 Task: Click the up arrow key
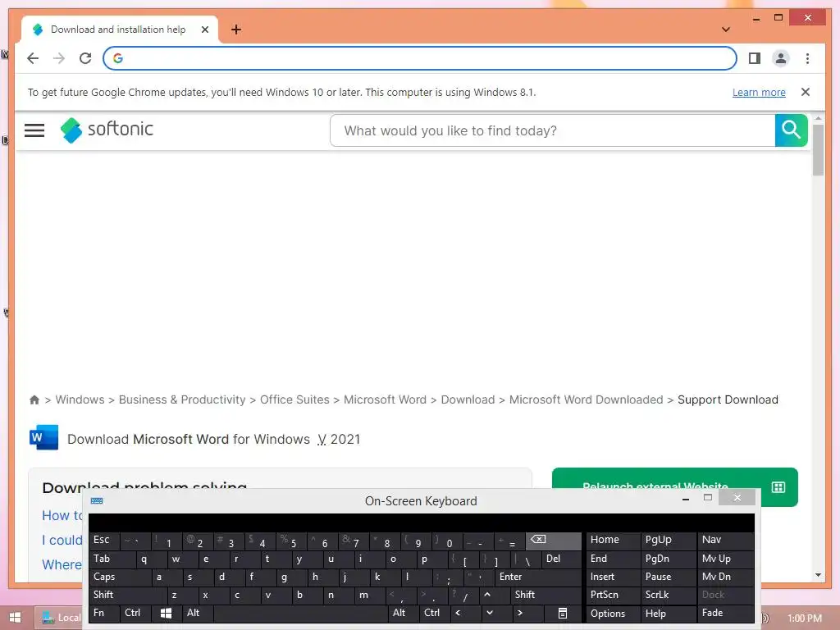487,595
